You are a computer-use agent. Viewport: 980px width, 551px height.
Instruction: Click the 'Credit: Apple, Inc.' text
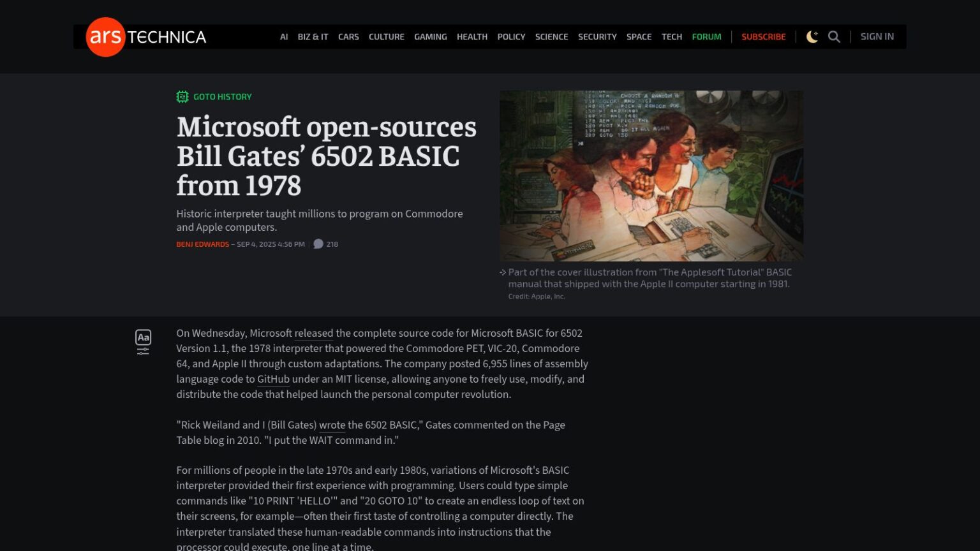pos(537,297)
